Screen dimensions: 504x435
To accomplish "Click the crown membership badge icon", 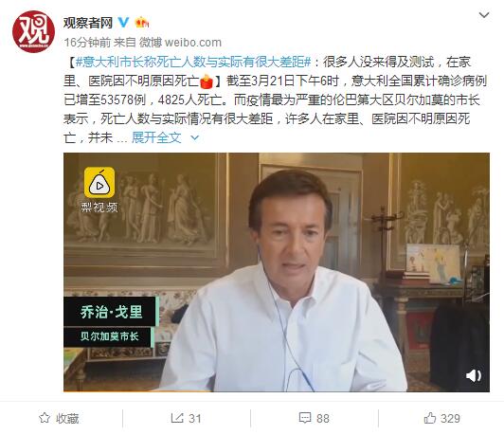I will [x=142, y=22].
